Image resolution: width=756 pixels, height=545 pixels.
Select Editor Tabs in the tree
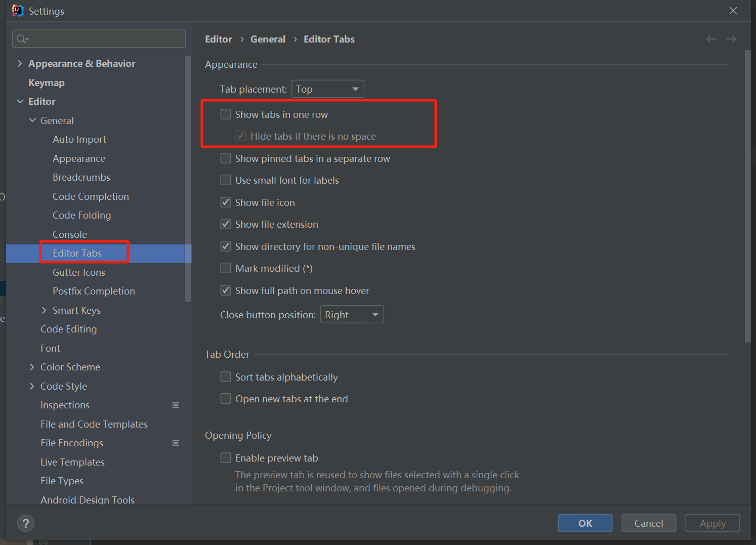click(x=77, y=253)
